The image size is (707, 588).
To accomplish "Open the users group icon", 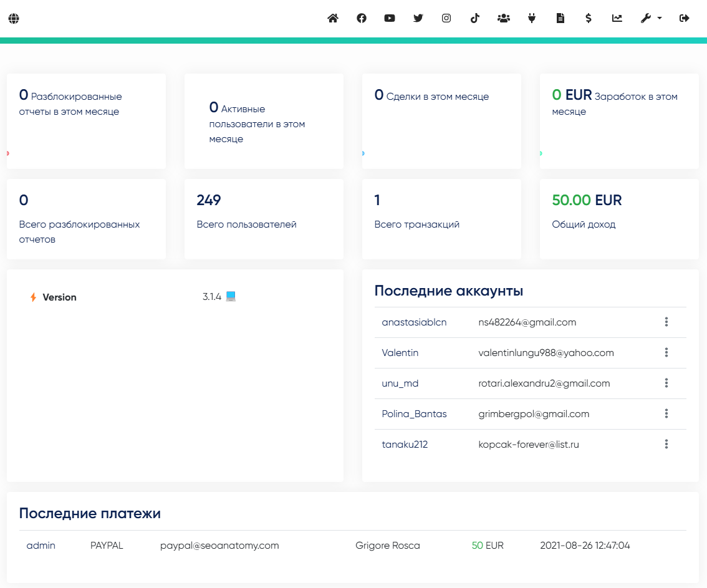I will [x=504, y=18].
